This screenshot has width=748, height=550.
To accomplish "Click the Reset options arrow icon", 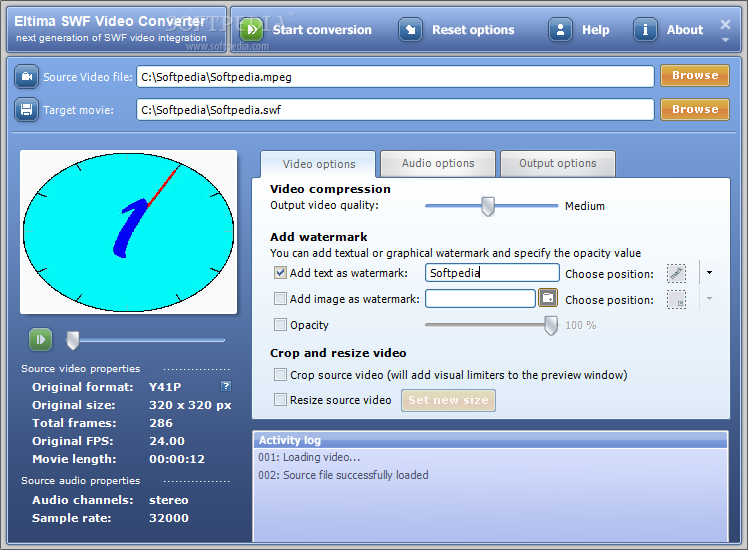I will (x=410, y=30).
